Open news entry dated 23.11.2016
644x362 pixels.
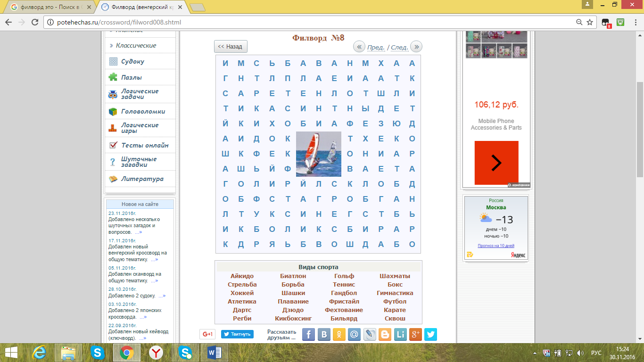(134, 222)
